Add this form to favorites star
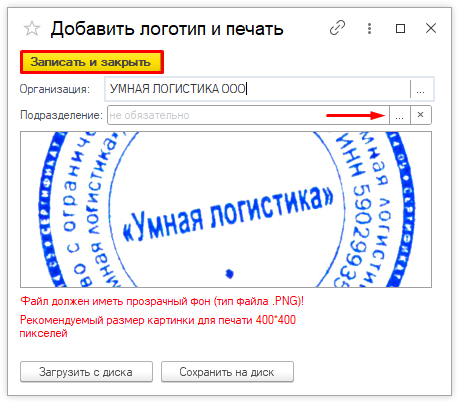 (x=32, y=29)
